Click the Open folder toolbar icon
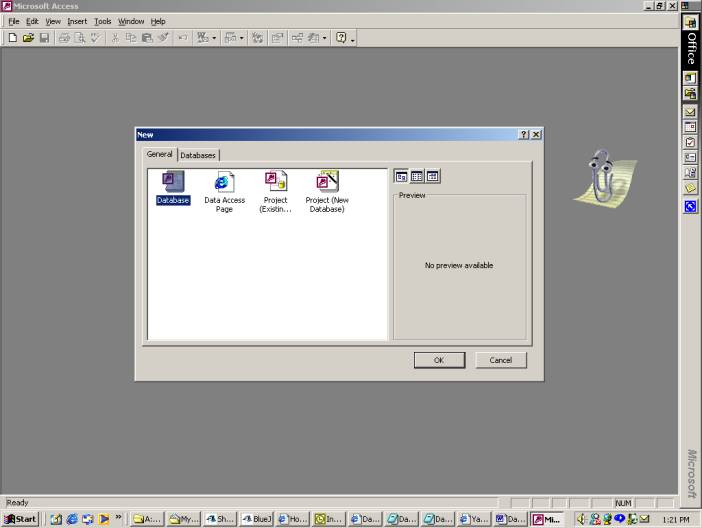Viewport: 702px width, 528px height. pos(28,38)
